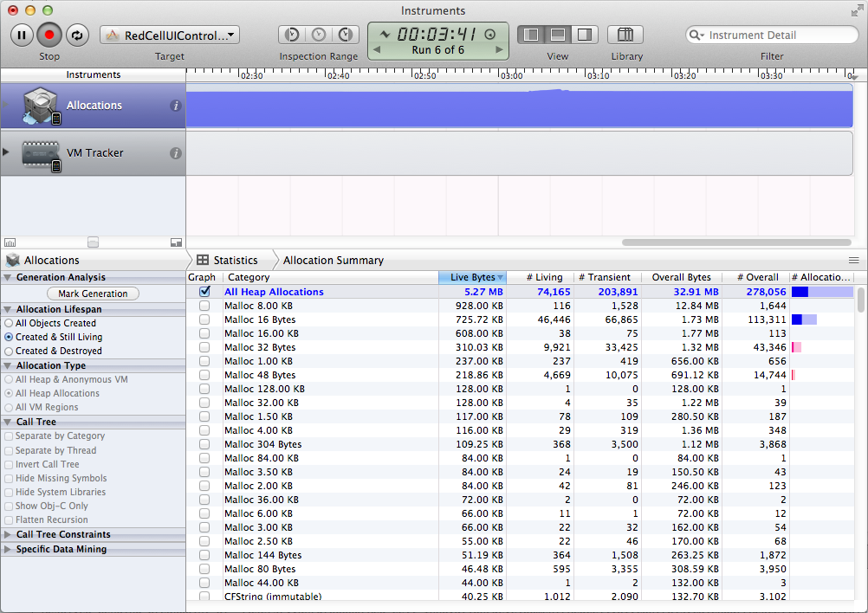Click Allocations instrument track disclosure triangle
Image resolution: width=868 pixels, height=613 pixels.
click(x=6, y=105)
